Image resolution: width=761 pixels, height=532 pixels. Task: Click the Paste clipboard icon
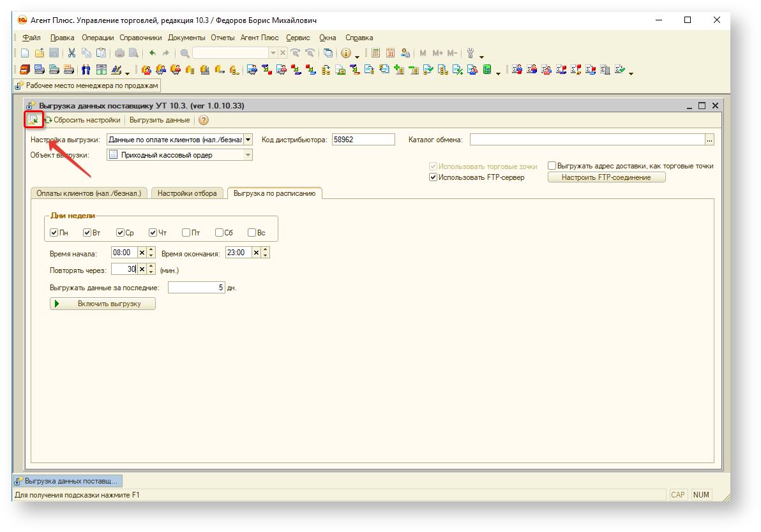coord(101,53)
